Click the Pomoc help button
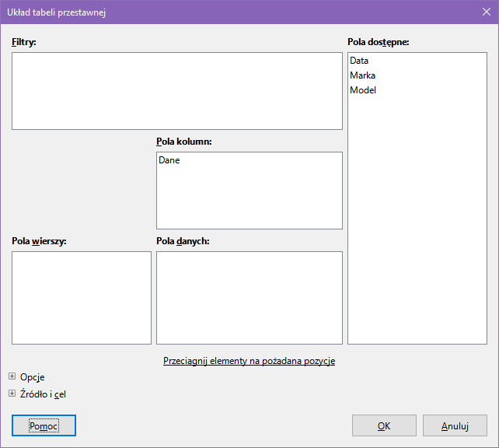 pyautogui.click(x=44, y=426)
